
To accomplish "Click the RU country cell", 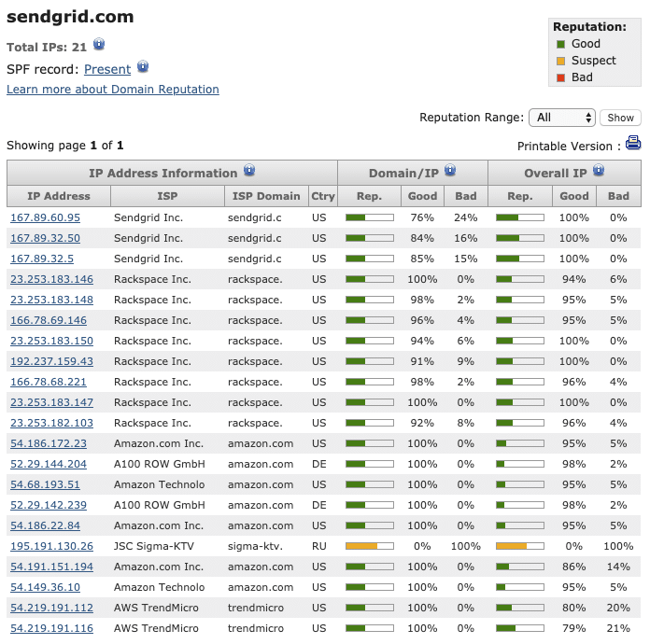I will [319, 546].
